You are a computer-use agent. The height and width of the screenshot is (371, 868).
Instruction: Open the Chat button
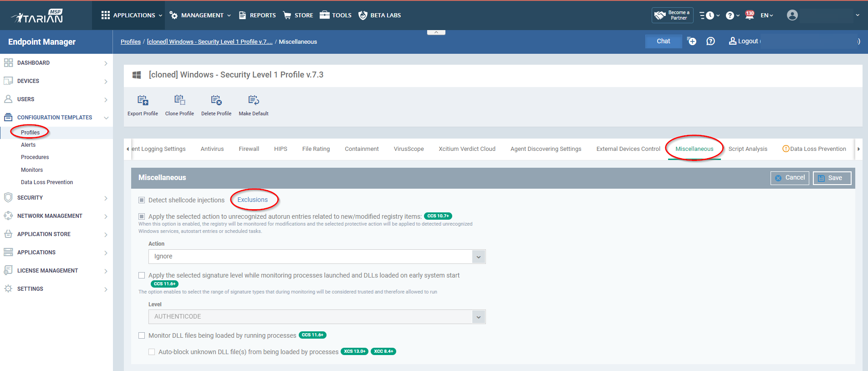pyautogui.click(x=664, y=41)
